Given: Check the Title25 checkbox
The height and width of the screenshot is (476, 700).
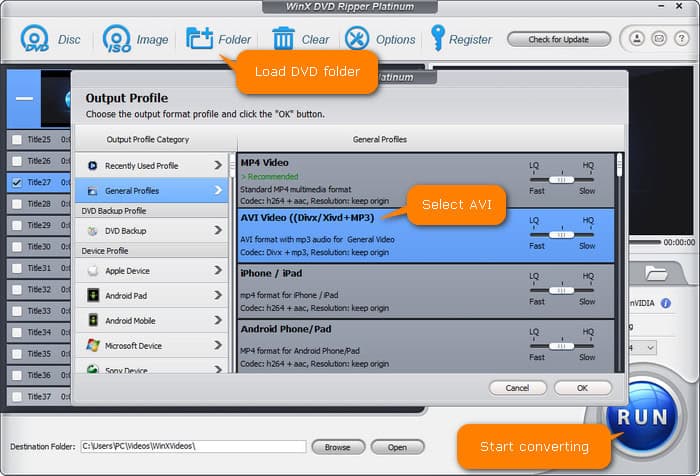Looking at the screenshot, I should tap(16, 140).
